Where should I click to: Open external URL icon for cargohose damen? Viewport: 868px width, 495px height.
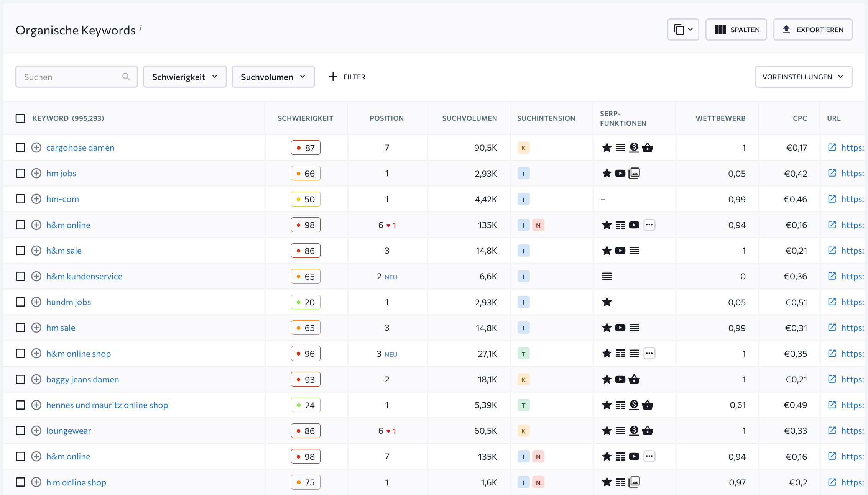(x=832, y=147)
